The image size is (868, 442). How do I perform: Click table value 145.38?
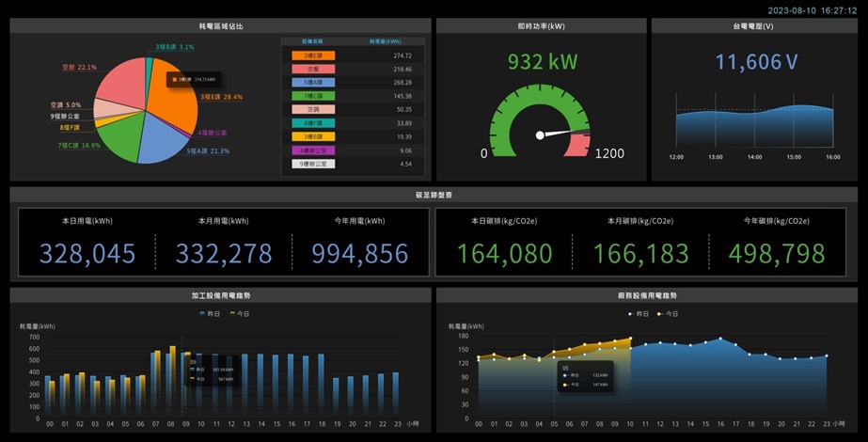tap(402, 96)
